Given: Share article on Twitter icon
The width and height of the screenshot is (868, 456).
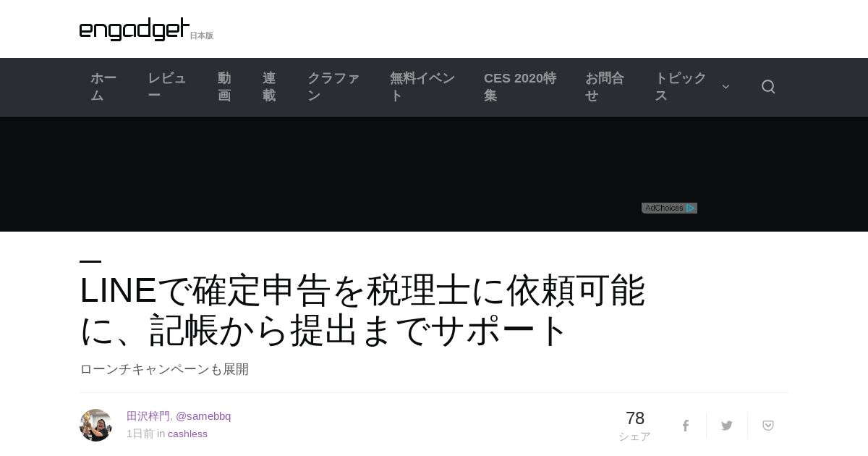Looking at the screenshot, I should coord(727,426).
